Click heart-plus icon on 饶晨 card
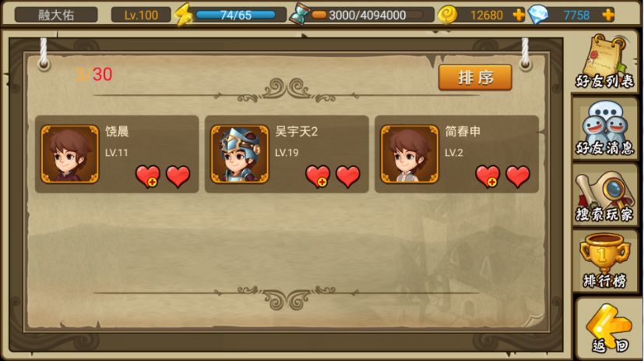The image size is (644, 361). point(148,176)
